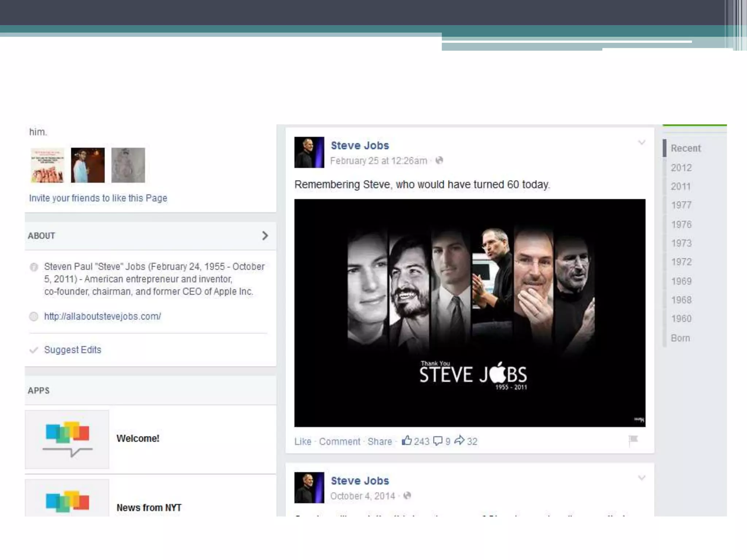Select Born in the timeline navigator
This screenshot has height=560, width=747.
click(680, 338)
